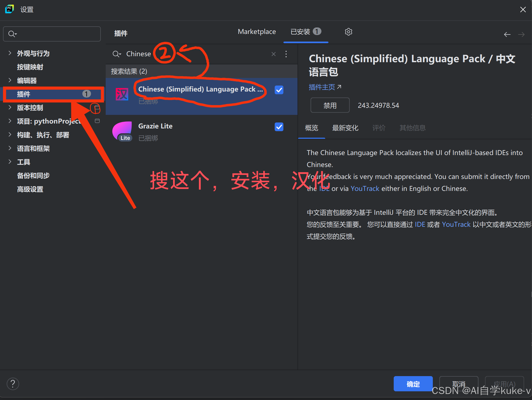Click the back navigation arrow
The height and width of the screenshot is (400, 532).
click(507, 34)
